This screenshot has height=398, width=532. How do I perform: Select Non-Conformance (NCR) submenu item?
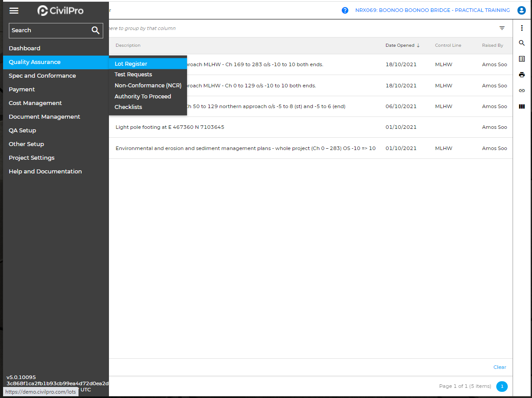click(x=148, y=86)
